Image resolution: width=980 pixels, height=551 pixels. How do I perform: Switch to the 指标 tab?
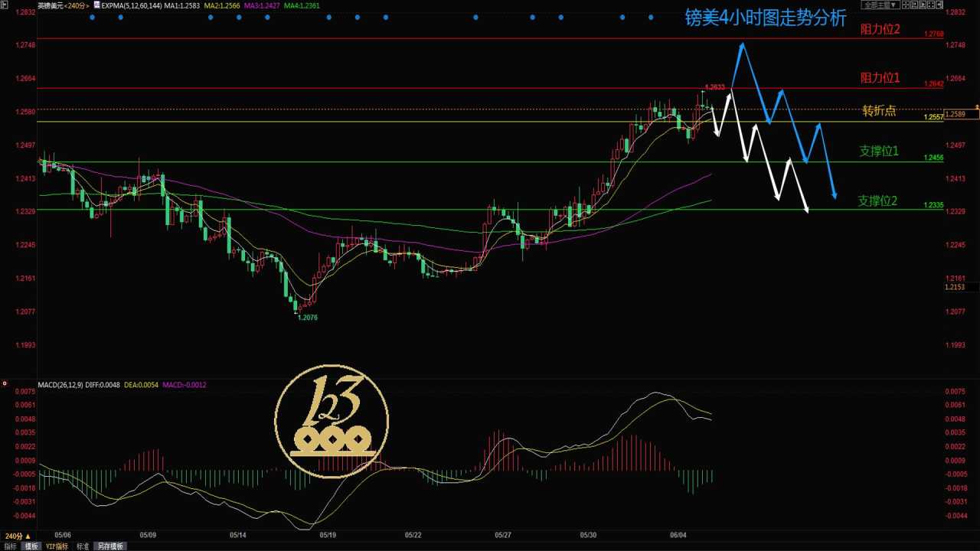(11, 546)
